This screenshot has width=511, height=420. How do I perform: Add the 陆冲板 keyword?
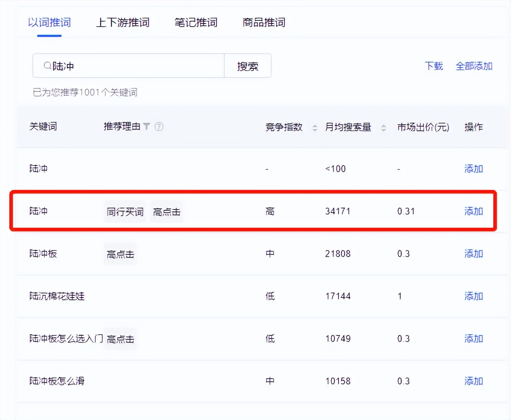(473, 254)
